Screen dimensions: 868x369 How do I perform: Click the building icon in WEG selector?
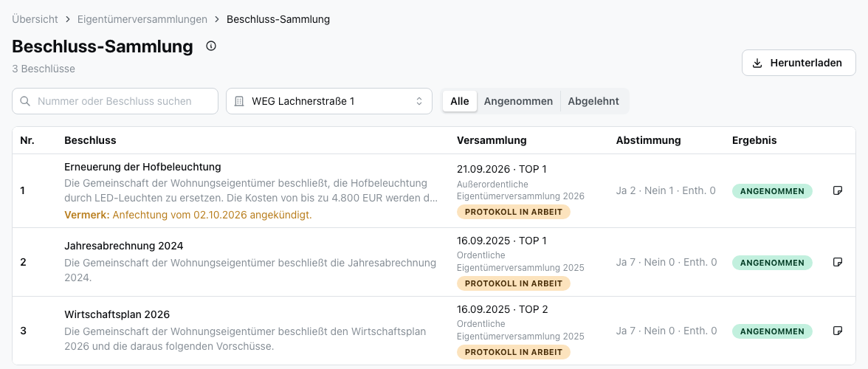[x=239, y=101]
